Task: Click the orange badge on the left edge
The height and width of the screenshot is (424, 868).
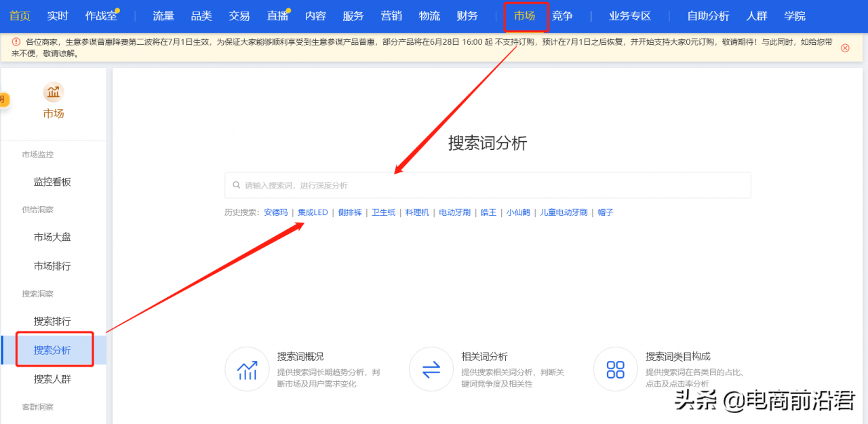Action: pos(4,99)
